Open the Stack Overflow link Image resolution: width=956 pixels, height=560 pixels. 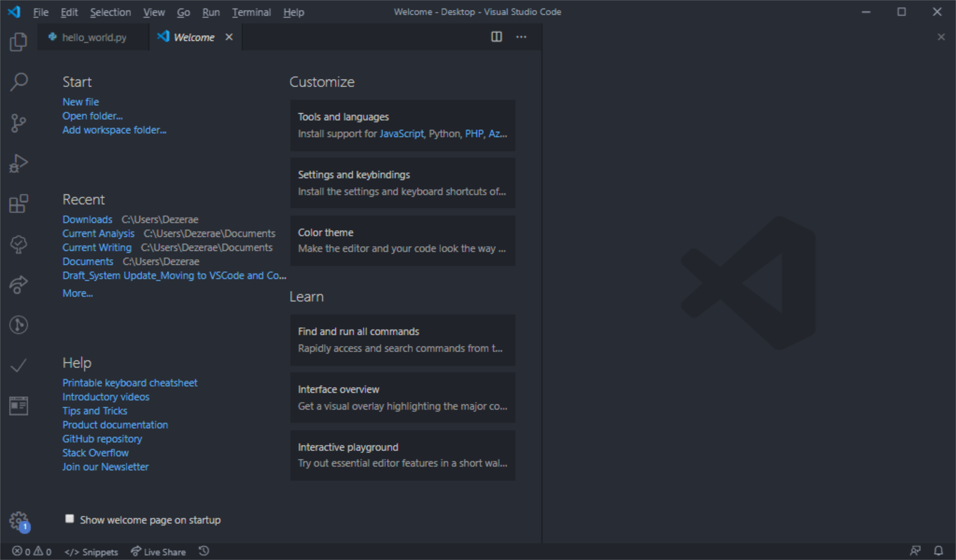coord(96,453)
